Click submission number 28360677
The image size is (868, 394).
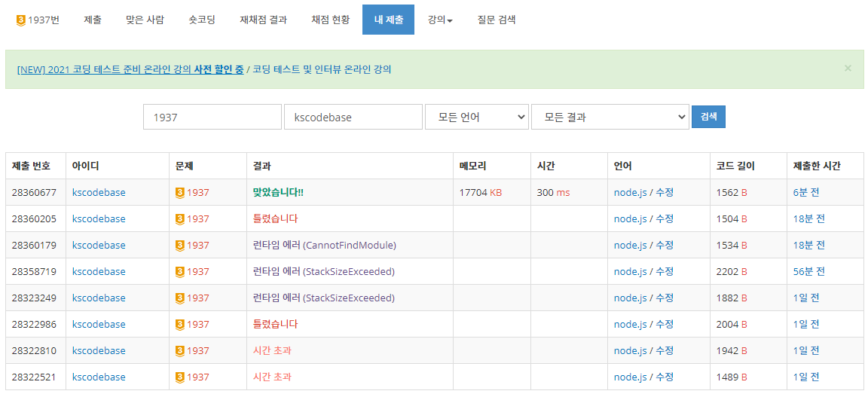34,193
